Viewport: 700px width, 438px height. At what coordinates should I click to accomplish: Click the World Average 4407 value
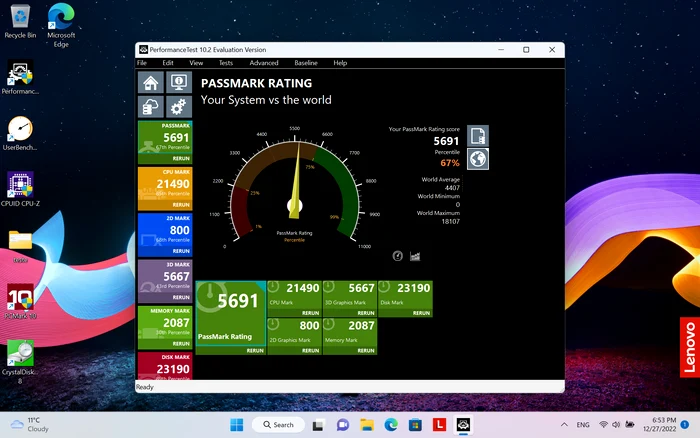(452, 188)
